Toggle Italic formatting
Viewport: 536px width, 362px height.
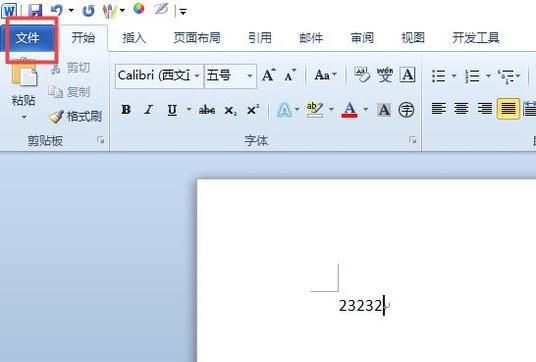pyautogui.click(x=148, y=110)
